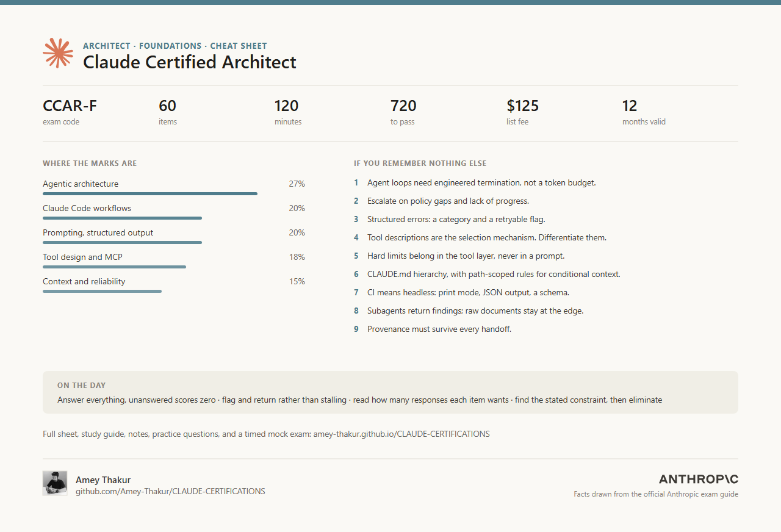Open the github.com/Amey-Thakur/CLAUDE-CERTIFICATIONS link

pyautogui.click(x=170, y=491)
